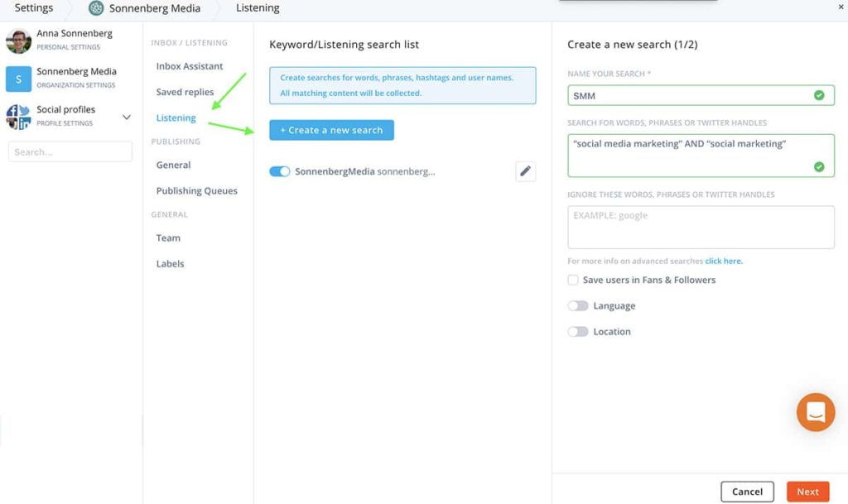The width and height of the screenshot is (848, 504).
Task: Enable the Location filter toggle
Action: (x=577, y=332)
